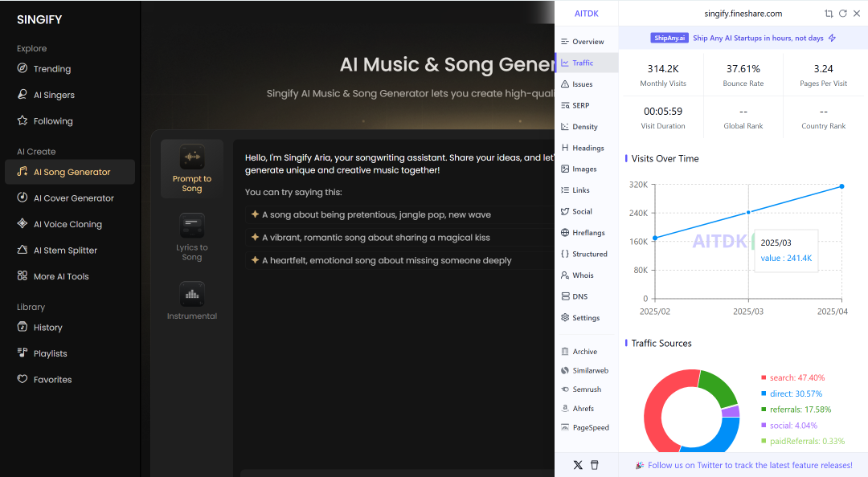Viewport: 868px width, 477px height.
Task: Select Instrumental mode
Action: coord(192,302)
